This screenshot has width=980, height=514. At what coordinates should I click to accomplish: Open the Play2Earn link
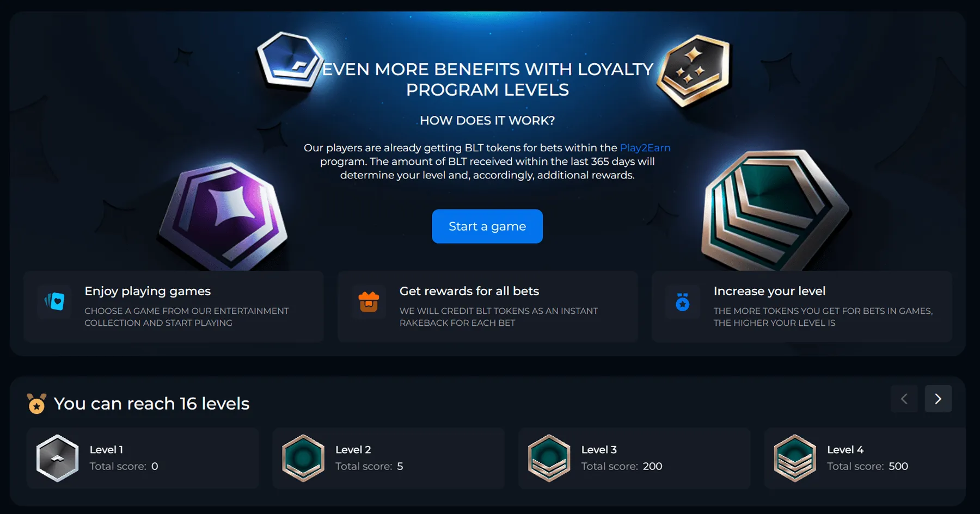(645, 148)
